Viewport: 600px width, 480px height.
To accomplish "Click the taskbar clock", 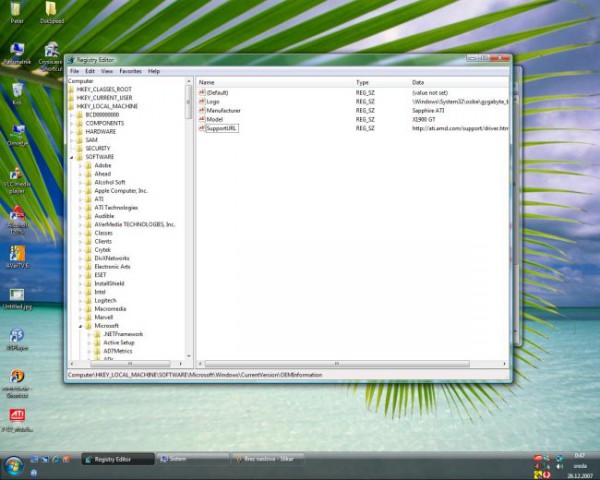I will click(x=580, y=465).
